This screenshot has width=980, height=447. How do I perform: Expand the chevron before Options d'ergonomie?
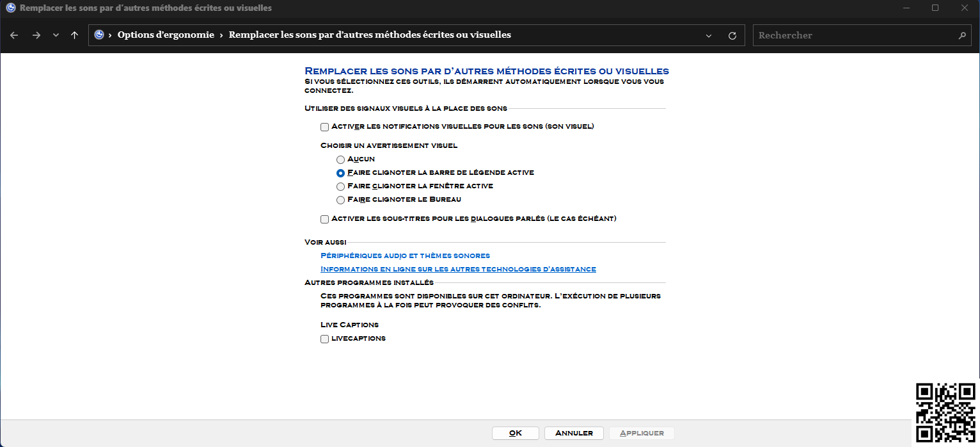[110, 35]
